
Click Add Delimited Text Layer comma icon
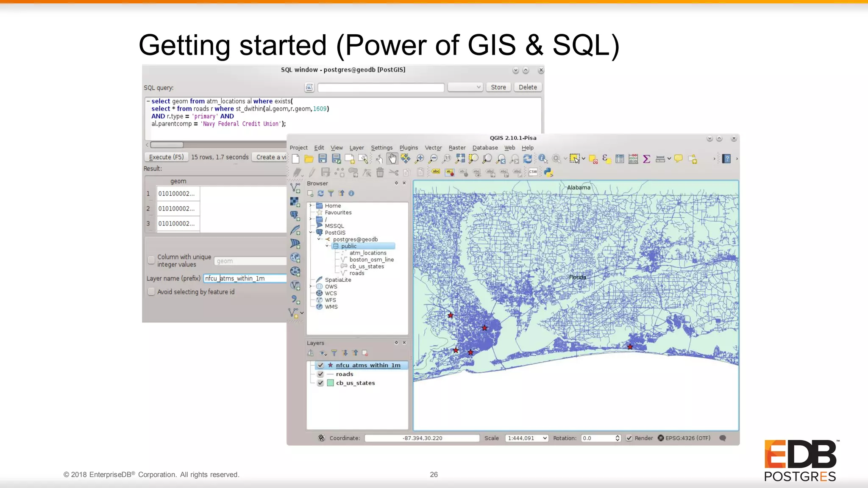pyautogui.click(x=295, y=300)
